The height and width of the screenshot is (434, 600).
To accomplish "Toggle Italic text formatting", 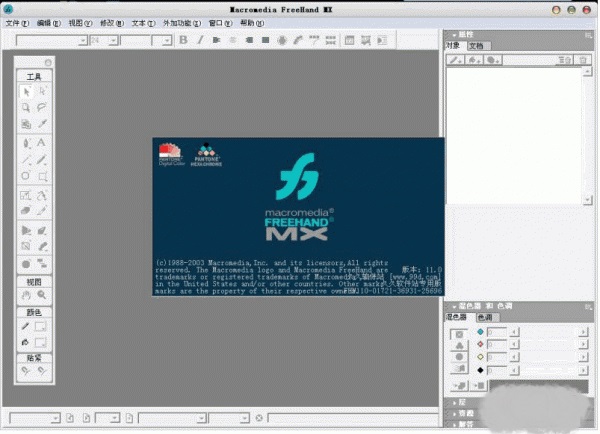I will coord(200,40).
